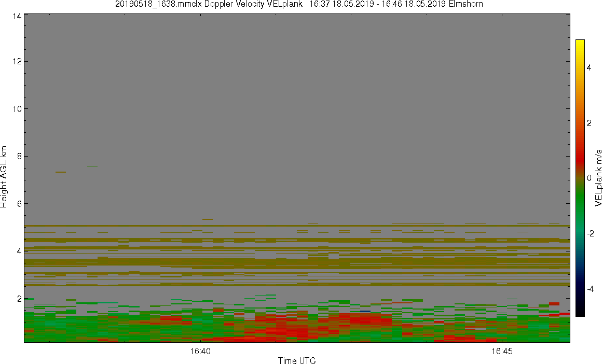603x364 pixels.
Task: Click the 8 km height tick label
Action: (19, 156)
